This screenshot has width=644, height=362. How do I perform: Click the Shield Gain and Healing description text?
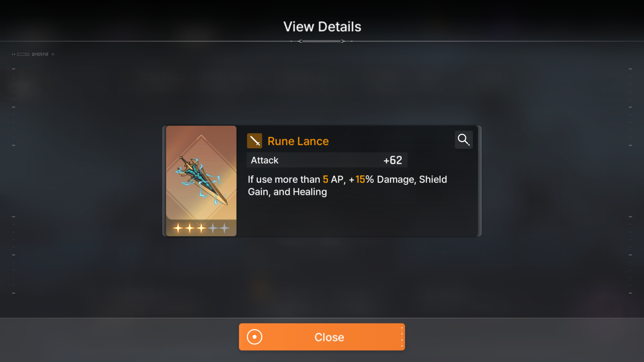tap(347, 186)
